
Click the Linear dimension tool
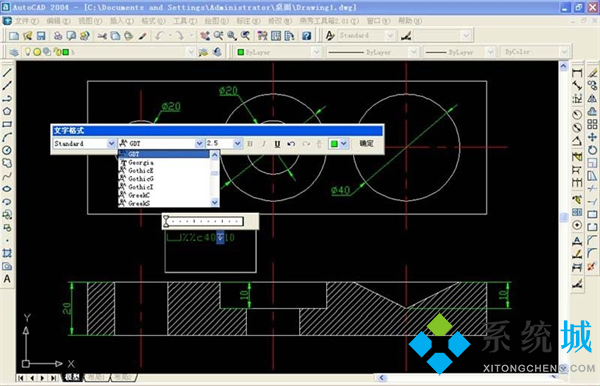(x=577, y=73)
